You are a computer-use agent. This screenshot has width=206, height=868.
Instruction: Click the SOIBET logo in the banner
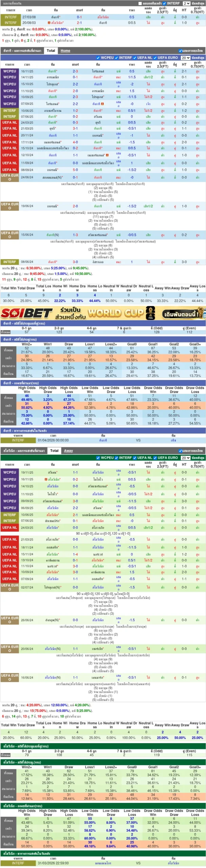(26, 313)
